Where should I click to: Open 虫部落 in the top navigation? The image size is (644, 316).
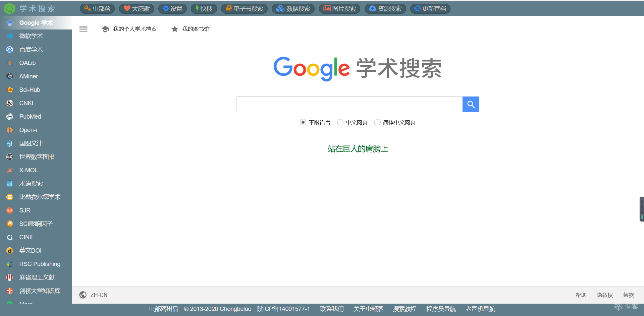[97, 9]
